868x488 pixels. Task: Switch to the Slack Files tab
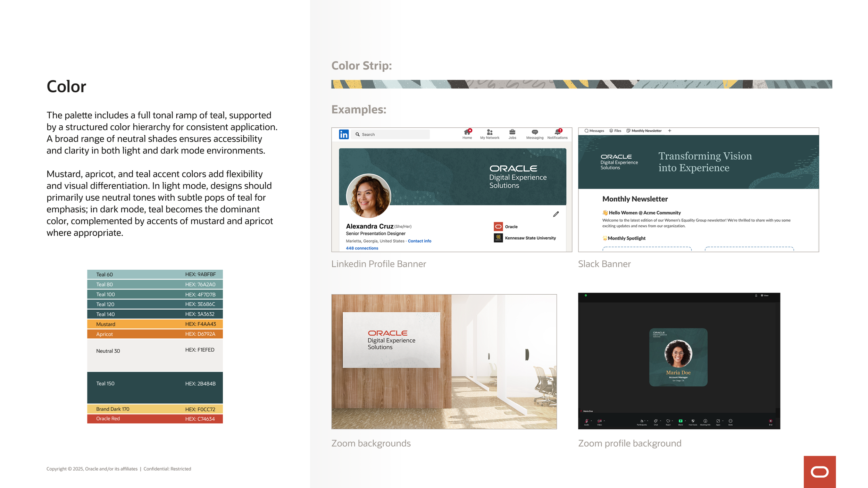(615, 131)
